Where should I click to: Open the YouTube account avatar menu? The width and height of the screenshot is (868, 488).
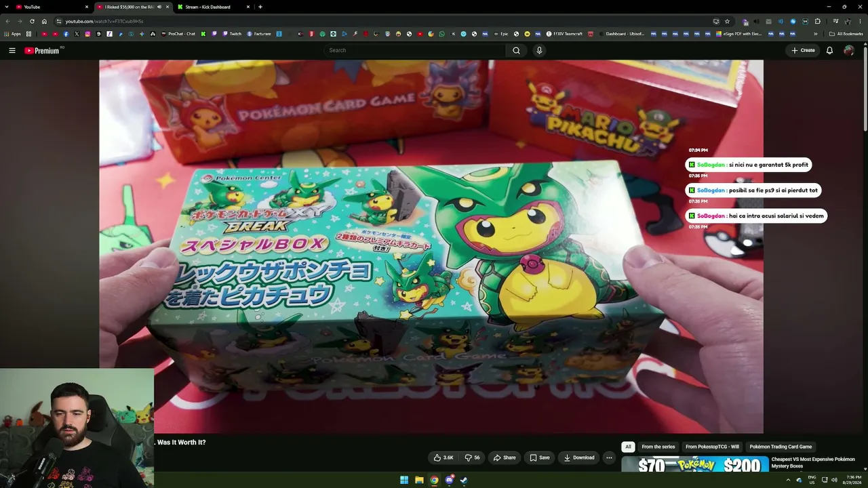pos(849,50)
